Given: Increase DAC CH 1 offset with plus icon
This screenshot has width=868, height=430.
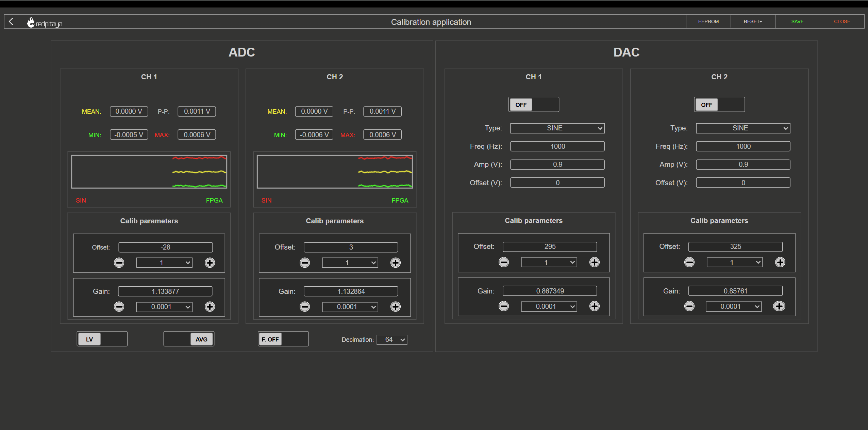Looking at the screenshot, I should pos(595,262).
